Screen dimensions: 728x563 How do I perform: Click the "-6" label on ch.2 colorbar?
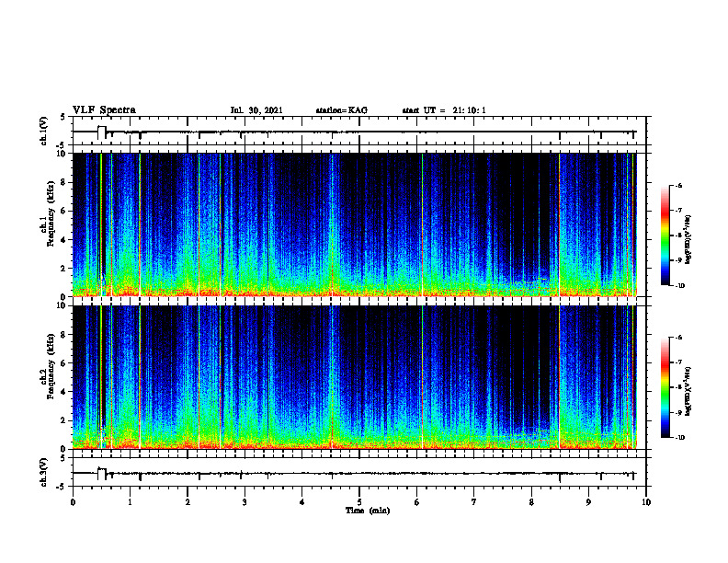(678, 338)
